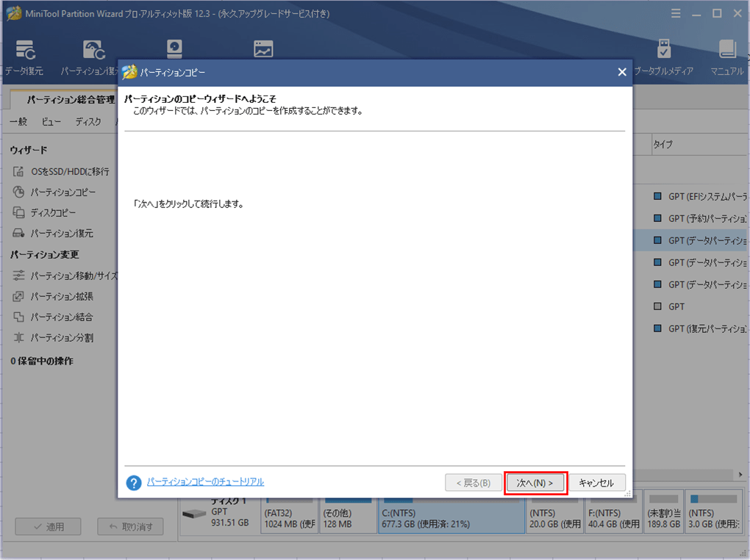Open the ディスク menu

(x=88, y=121)
